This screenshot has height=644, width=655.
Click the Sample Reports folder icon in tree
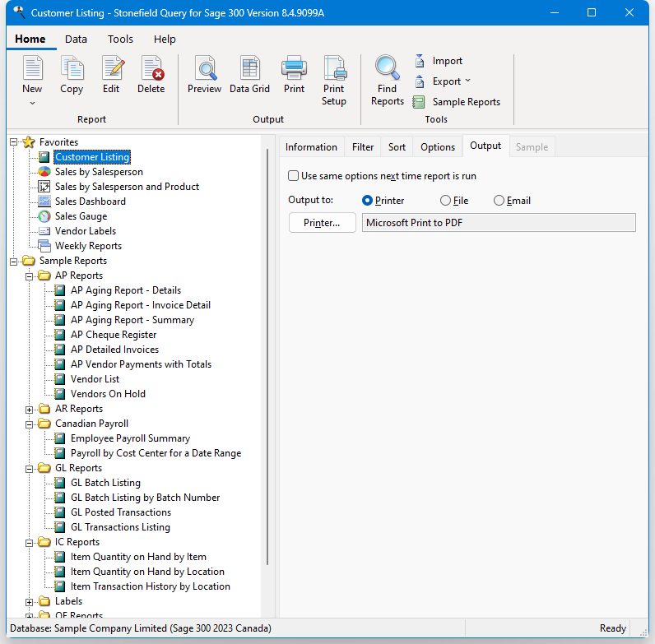[29, 261]
